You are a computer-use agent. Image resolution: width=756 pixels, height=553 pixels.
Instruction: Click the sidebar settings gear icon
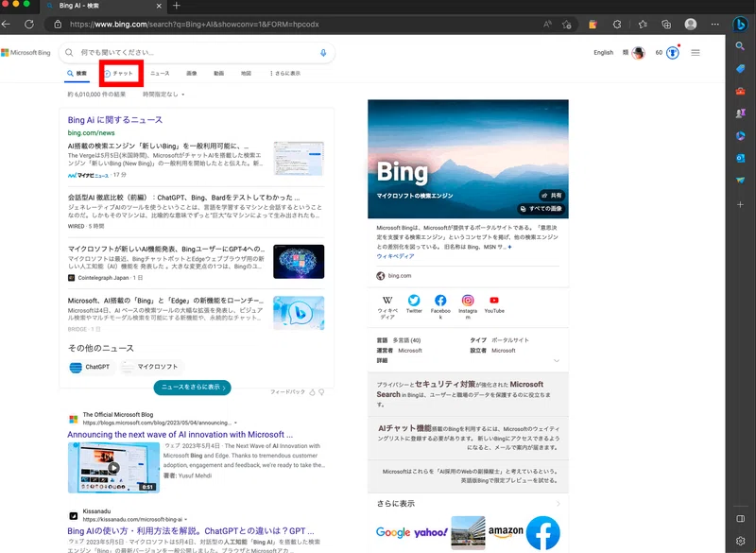741,541
